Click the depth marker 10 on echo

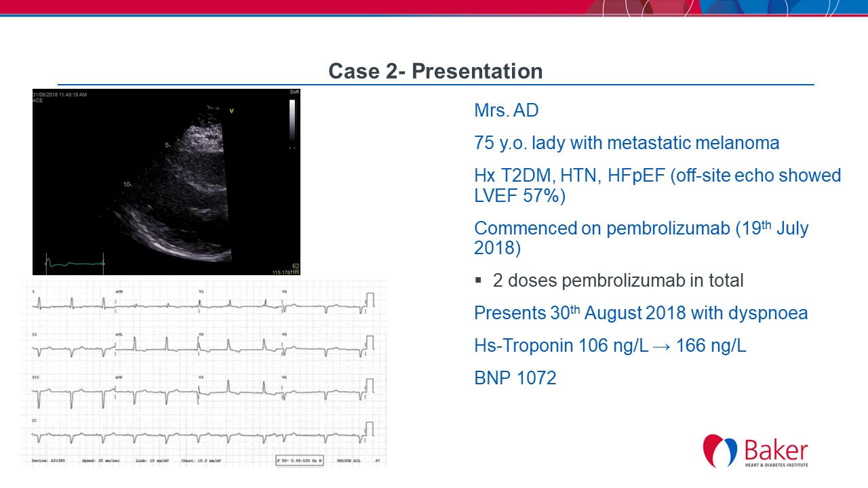click(x=127, y=184)
